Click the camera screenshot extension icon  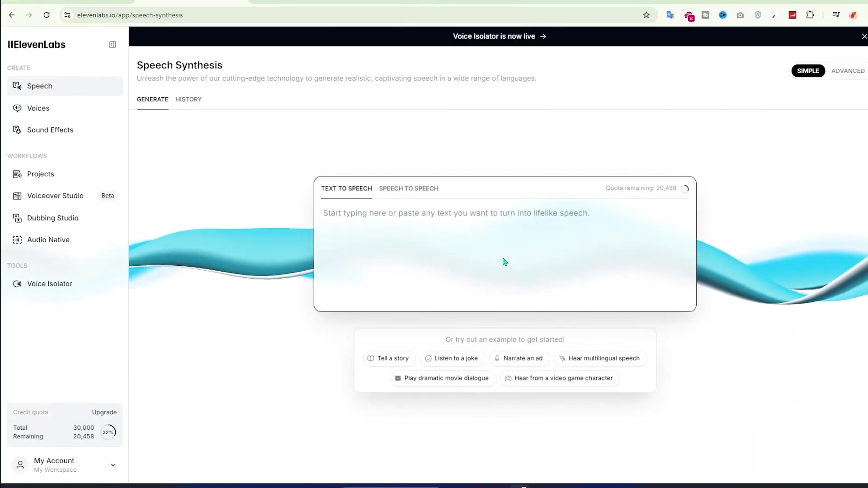tap(740, 15)
